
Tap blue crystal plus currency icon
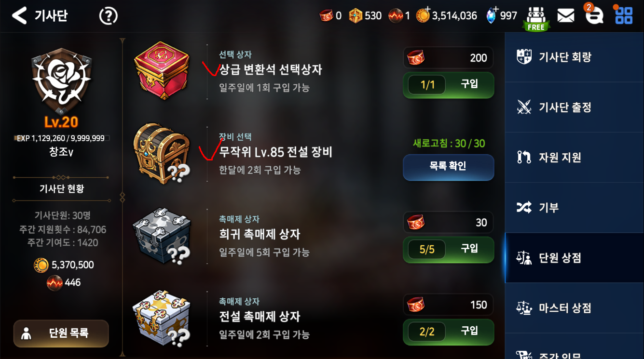(492, 15)
